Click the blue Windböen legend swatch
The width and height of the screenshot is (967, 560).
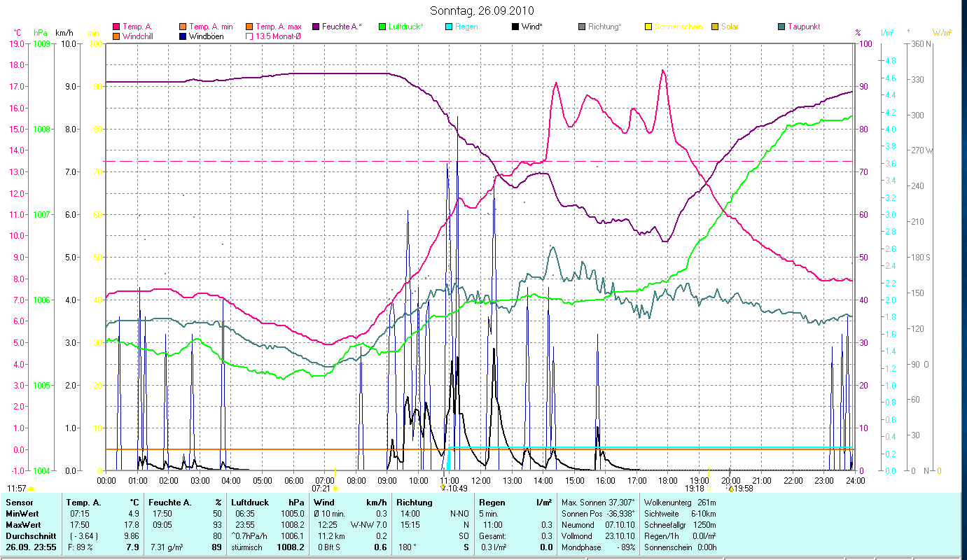point(183,36)
